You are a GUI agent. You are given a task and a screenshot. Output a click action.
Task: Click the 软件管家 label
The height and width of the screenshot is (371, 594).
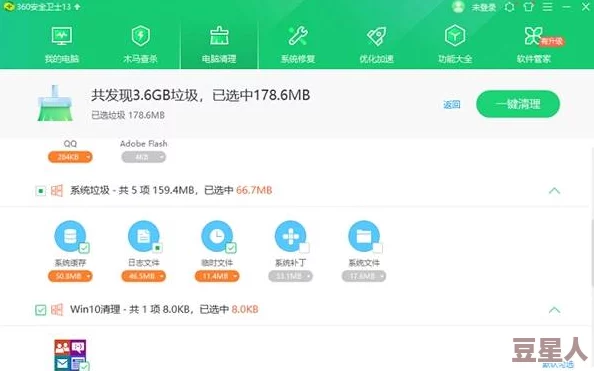pyautogui.click(x=533, y=59)
